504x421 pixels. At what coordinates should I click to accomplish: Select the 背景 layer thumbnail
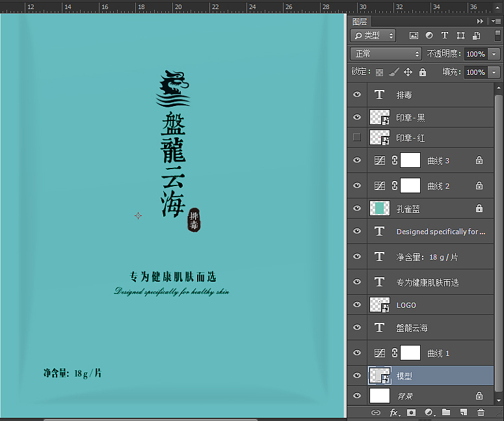pos(380,396)
